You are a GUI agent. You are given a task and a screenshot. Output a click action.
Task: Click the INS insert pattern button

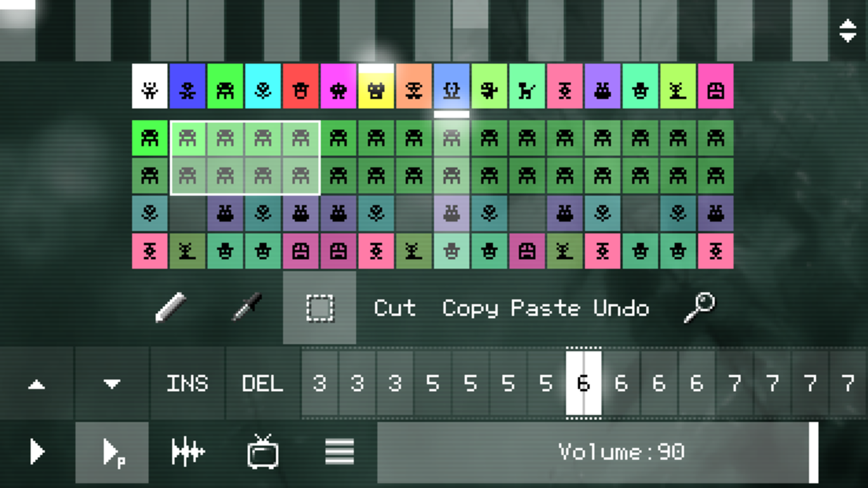tap(188, 383)
